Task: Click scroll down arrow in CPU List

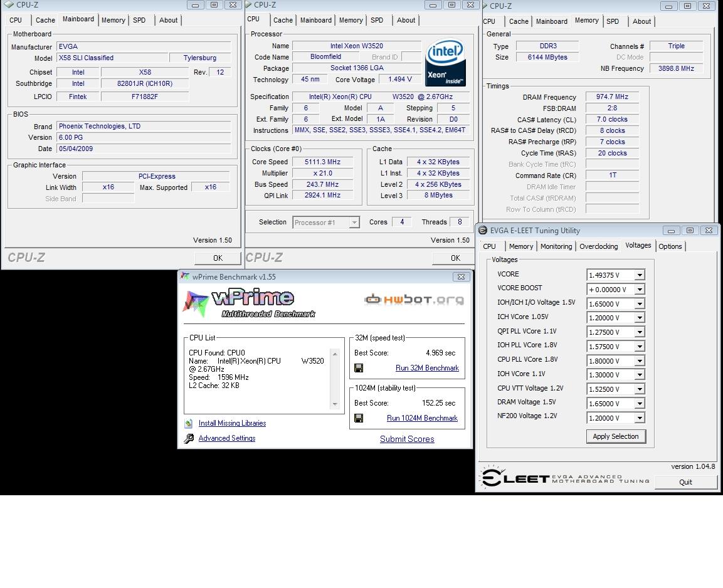Action: (x=335, y=404)
